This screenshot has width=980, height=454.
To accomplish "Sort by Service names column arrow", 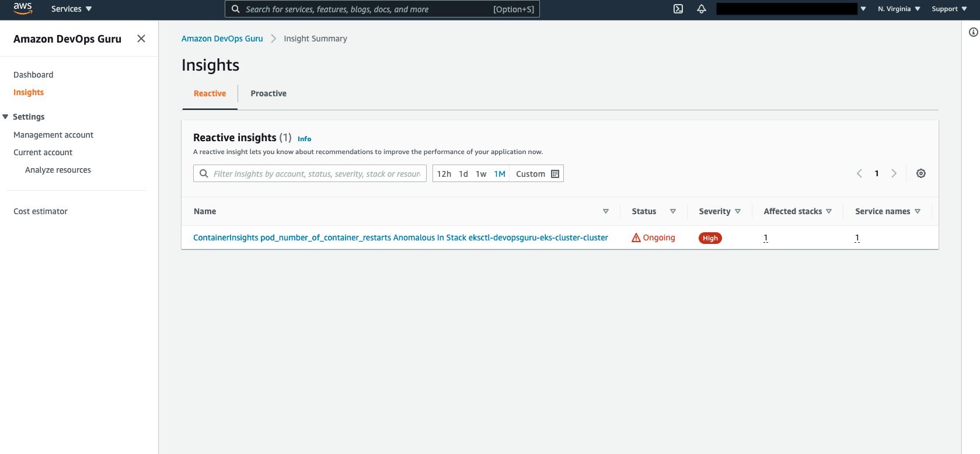I will [x=918, y=211].
